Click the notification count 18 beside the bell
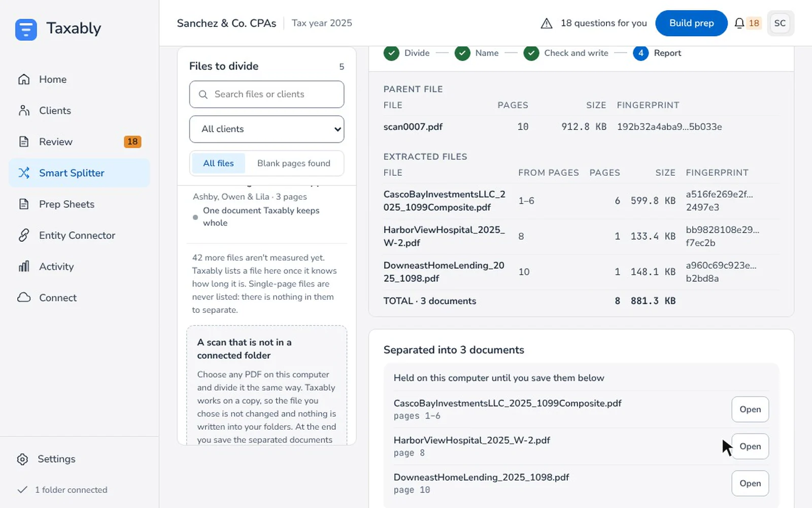The width and height of the screenshot is (812, 508). [x=754, y=23]
